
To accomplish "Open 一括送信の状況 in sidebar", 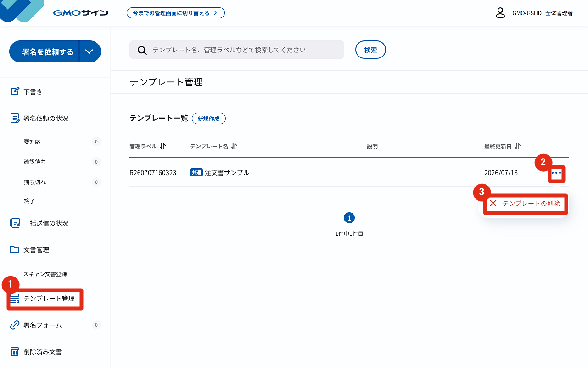I will coord(46,223).
